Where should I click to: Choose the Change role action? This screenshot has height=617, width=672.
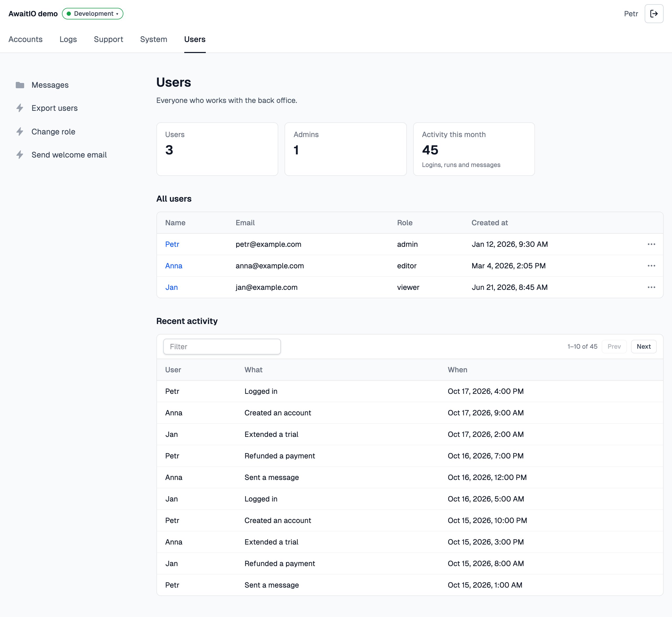(53, 132)
